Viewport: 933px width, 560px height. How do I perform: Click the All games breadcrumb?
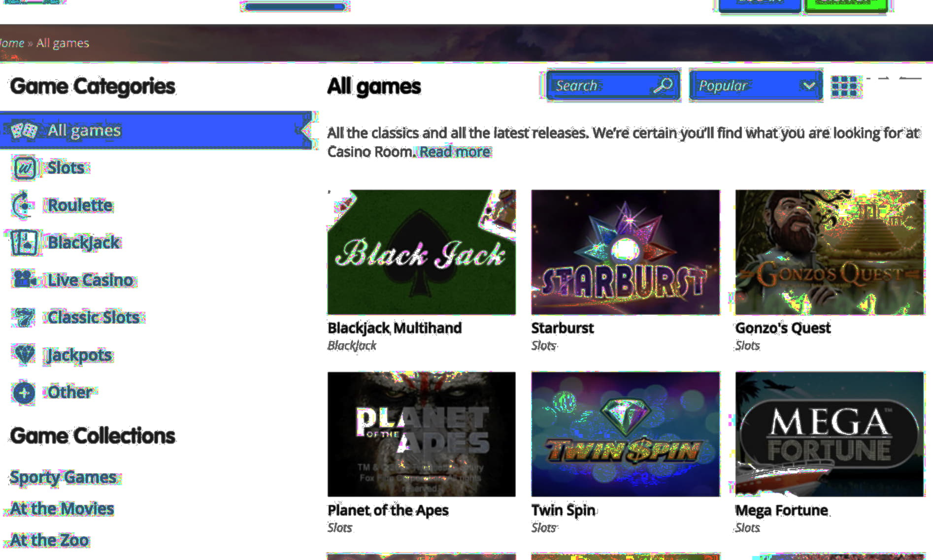point(63,43)
